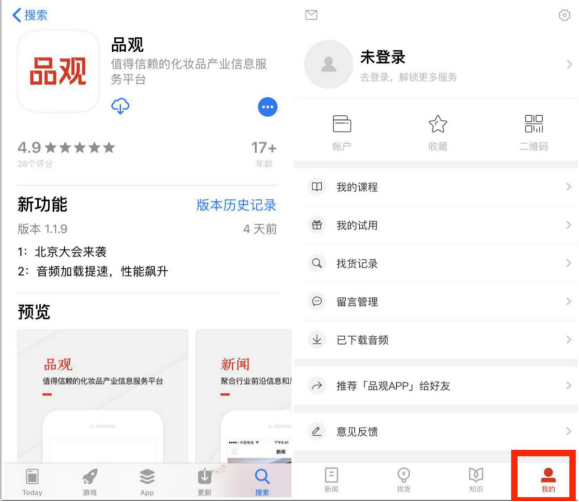Switch to the 知识 tab
The width and height of the screenshot is (579, 502).
pos(476,480)
